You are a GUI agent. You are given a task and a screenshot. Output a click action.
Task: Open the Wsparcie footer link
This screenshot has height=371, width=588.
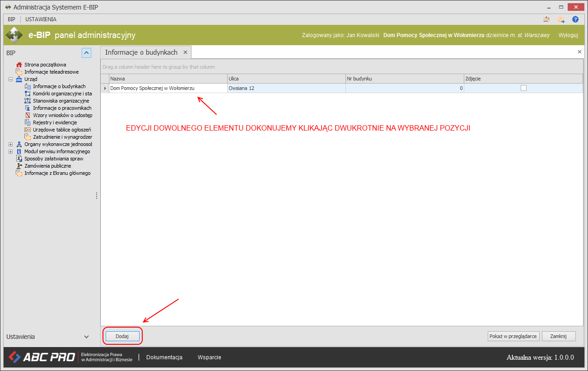pyautogui.click(x=210, y=357)
